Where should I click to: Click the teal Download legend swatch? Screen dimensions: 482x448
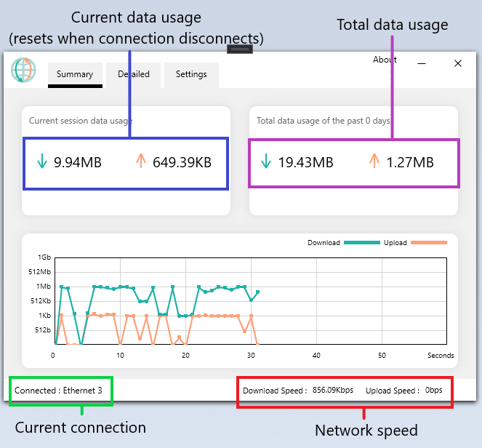359,243
